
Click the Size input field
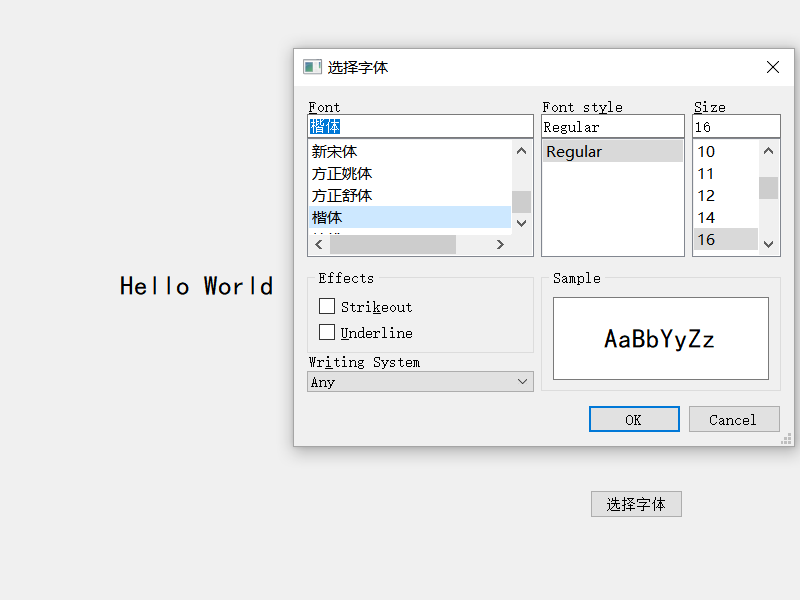(x=736, y=127)
